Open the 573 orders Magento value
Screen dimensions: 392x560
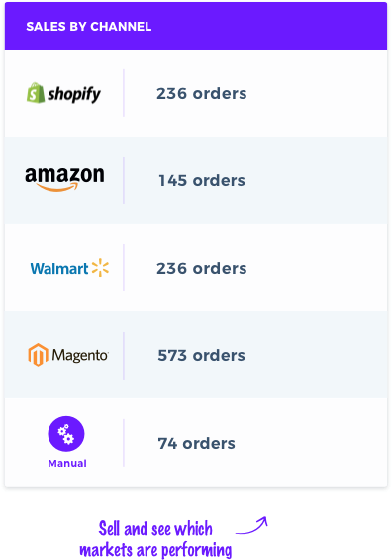[x=202, y=356]
